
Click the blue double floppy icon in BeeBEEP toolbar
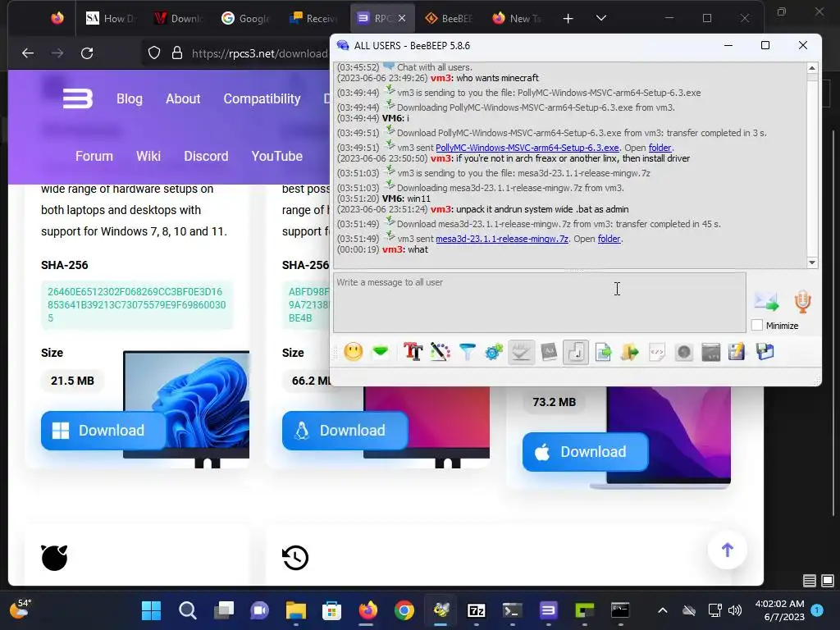tap(765, 352)
